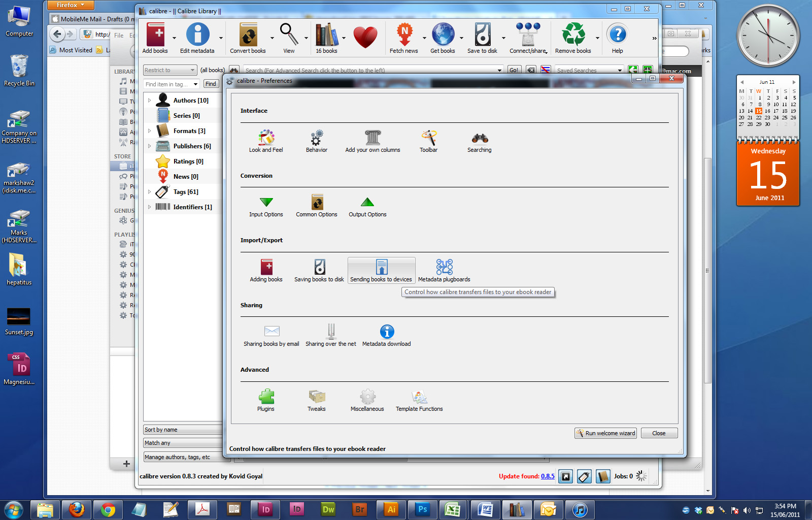The image size is (812, 520).
Task: Open the Match any dropdown
Action: pyautogui.click(x=183, y=443)
